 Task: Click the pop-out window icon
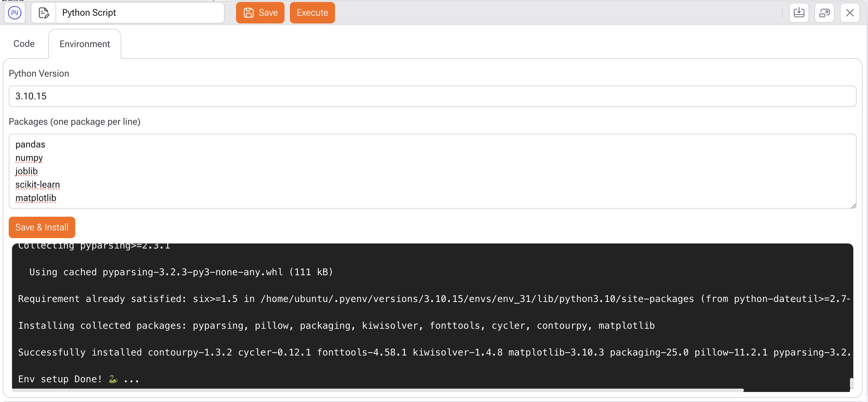coord(824,13)
